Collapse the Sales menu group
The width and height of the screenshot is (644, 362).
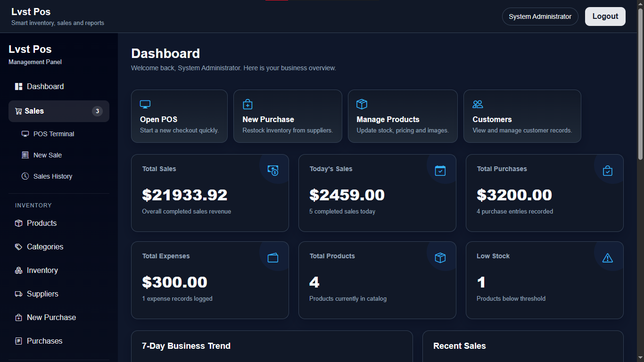(x=59, y=111)
